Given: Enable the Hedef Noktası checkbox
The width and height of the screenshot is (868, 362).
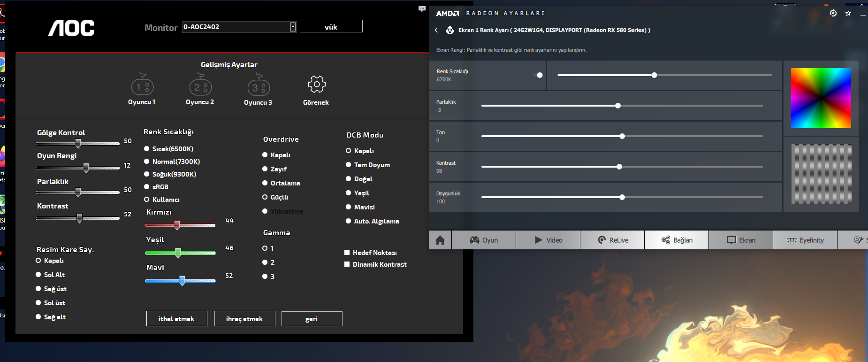Looking at the screenshot, I should [347, 253].
